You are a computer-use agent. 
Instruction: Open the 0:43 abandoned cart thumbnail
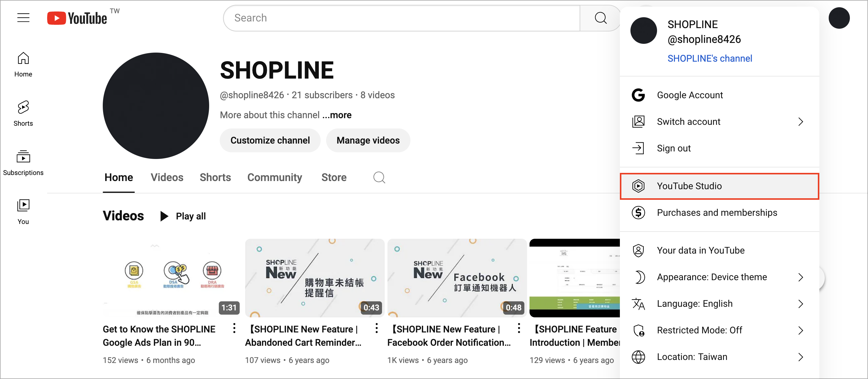click(x=315, y=278)
